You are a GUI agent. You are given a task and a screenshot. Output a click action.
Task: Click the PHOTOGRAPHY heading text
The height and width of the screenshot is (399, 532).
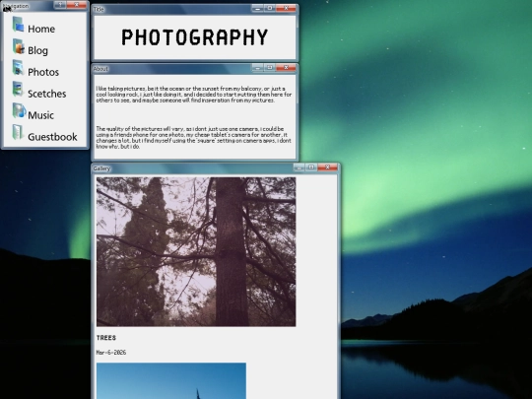(x=195, y=37)
